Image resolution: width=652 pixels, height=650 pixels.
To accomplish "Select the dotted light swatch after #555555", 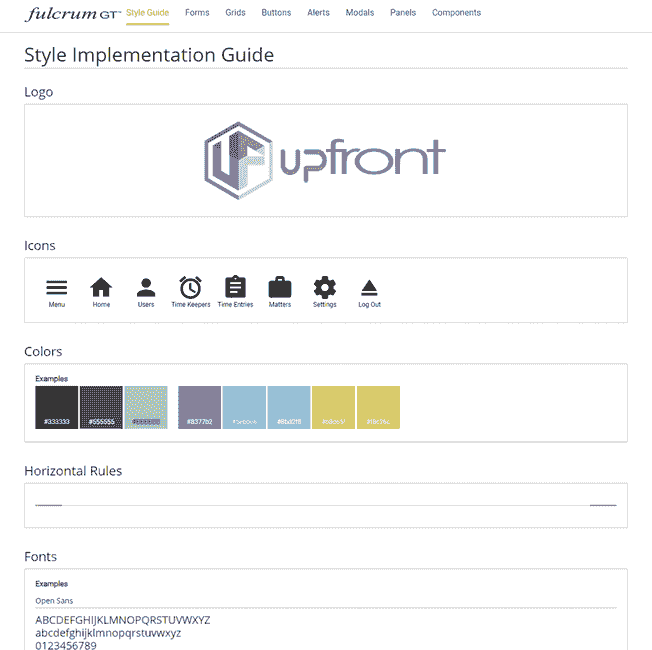I will point(146,408).
